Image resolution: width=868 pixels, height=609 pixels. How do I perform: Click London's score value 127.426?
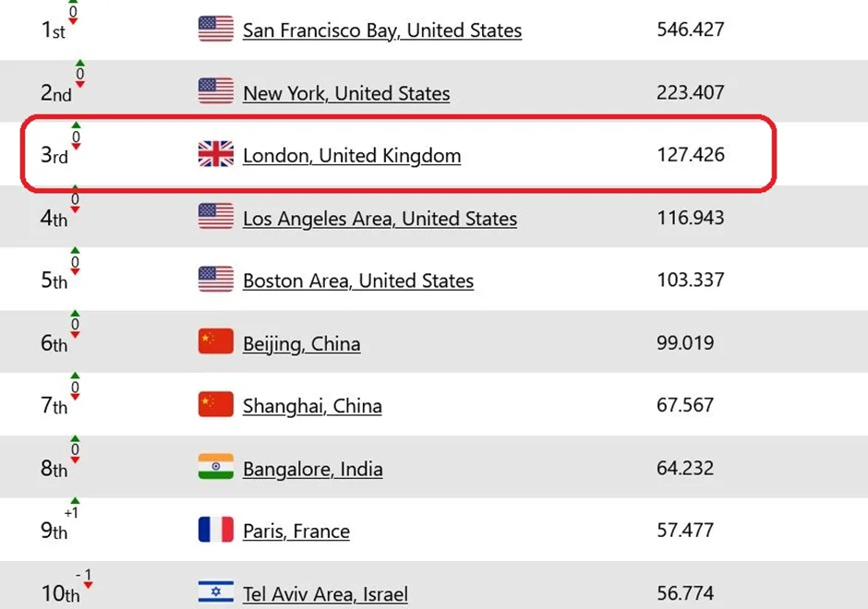coord(690,154)
